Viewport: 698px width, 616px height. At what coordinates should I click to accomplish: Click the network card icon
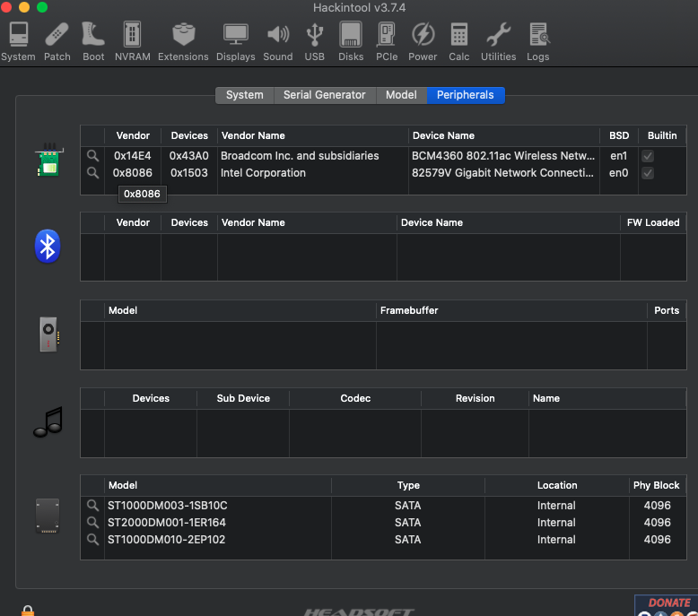49,161
